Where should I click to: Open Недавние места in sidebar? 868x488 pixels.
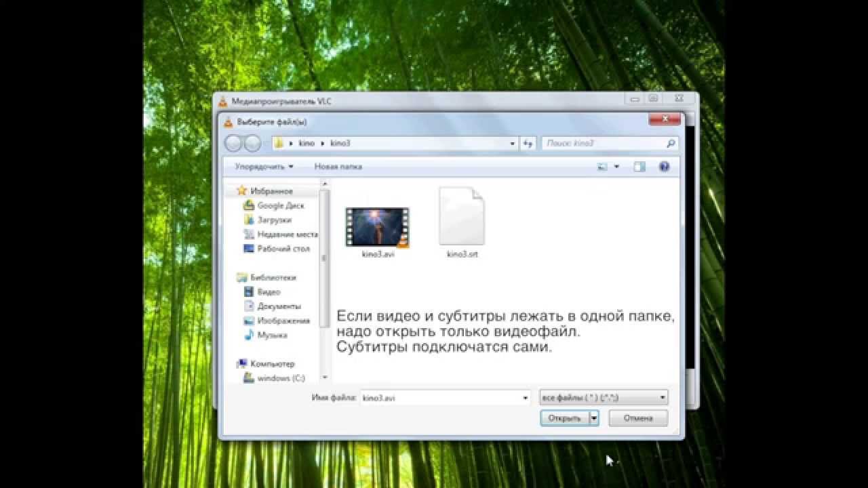point(288,234)
